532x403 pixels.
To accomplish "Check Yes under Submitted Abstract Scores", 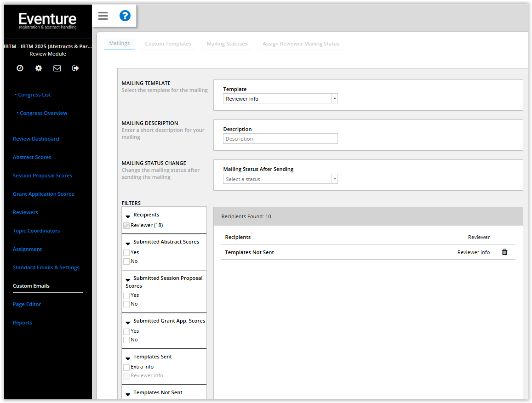I will pos(126,253).
